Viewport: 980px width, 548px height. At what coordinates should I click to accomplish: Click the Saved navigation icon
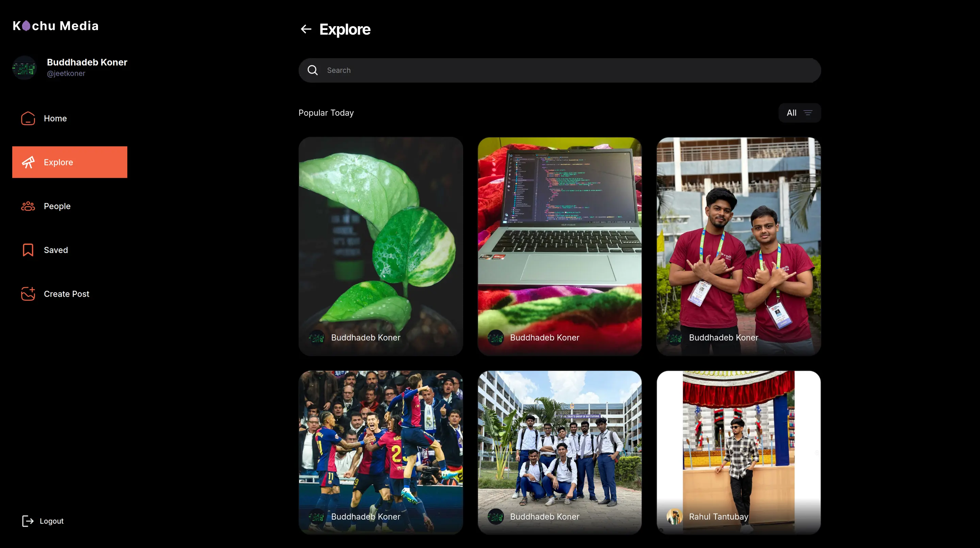coord(28,250)
